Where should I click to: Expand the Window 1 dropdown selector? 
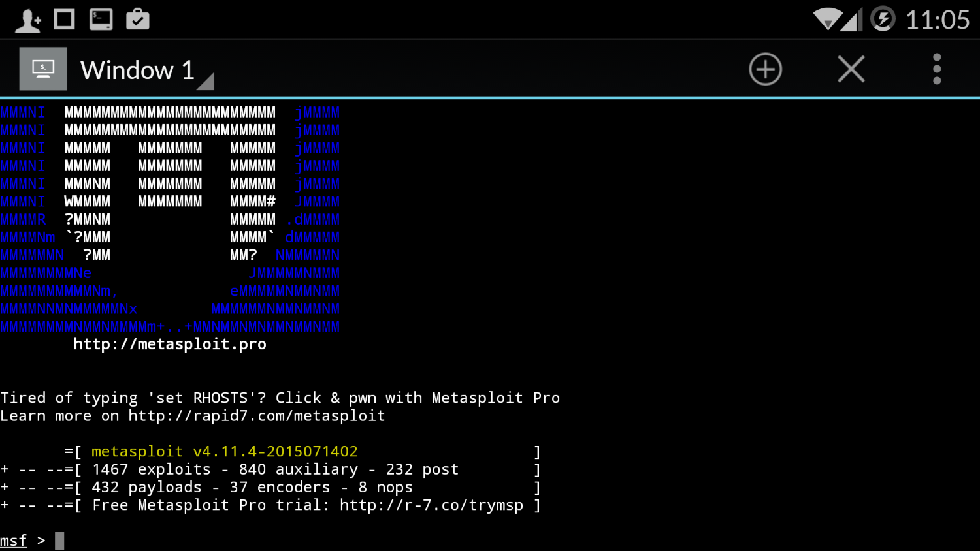147,71
